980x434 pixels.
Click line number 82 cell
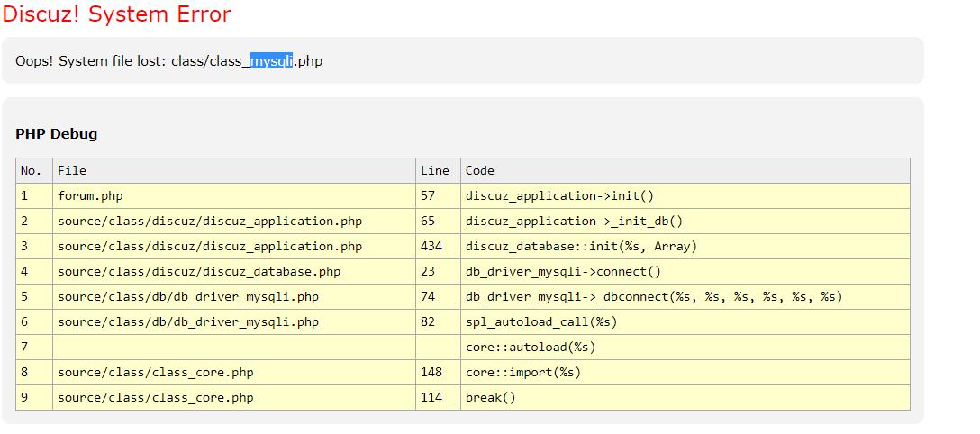438,321
